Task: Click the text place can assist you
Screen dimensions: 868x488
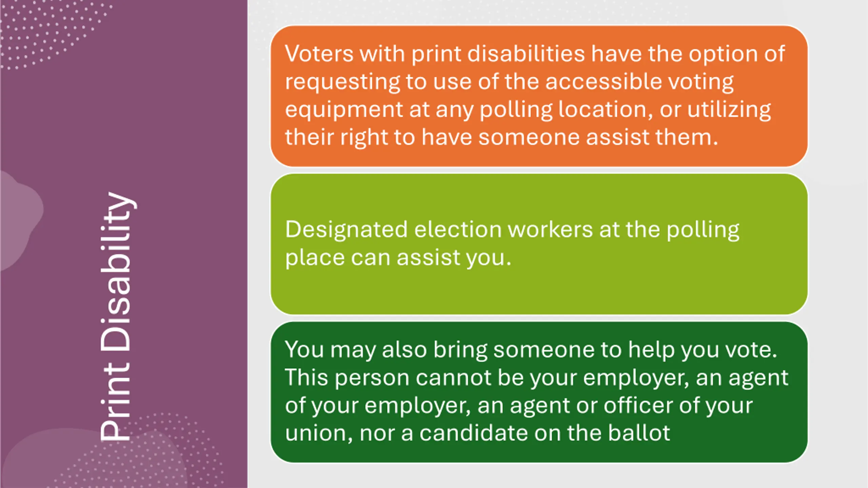Action: click(398, 258)
